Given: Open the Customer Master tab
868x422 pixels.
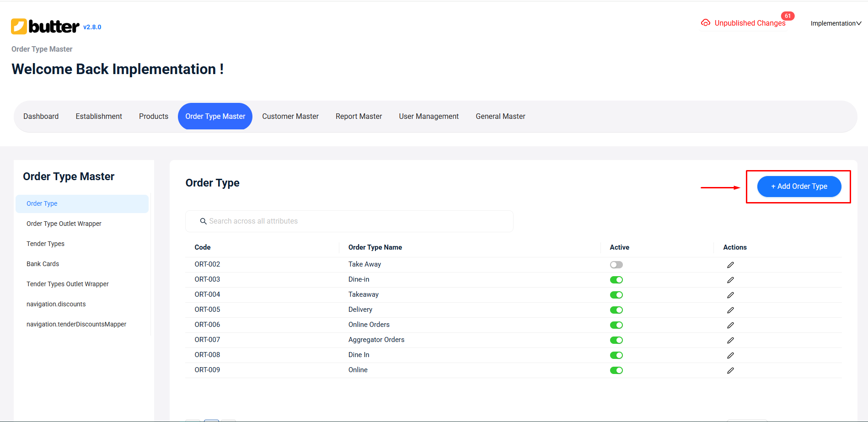Looking at the screenshot, I should (x=290, y=117).
